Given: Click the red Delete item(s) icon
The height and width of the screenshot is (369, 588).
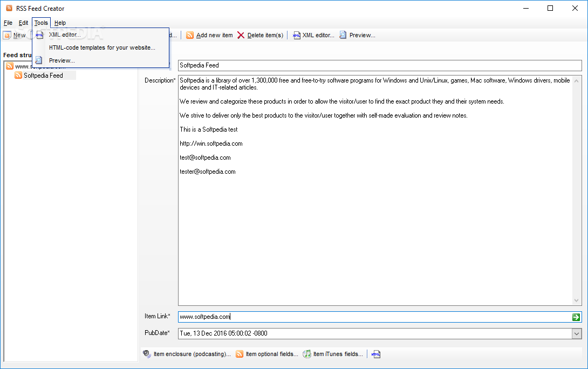Looking at the screenshot, I should coord(241,35).
